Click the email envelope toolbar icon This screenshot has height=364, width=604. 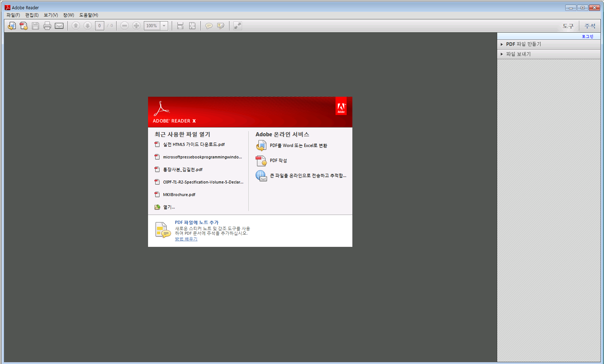pos(59,26)
